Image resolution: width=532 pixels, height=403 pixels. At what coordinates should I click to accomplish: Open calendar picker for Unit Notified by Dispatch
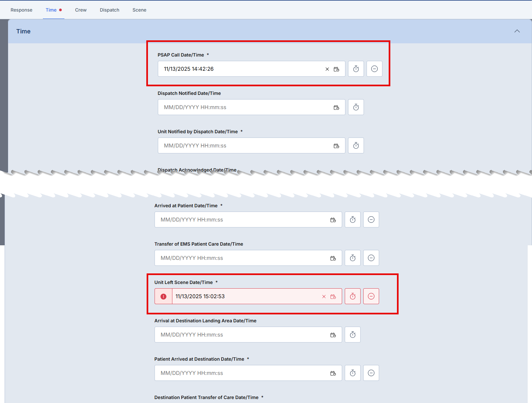pos(336,146)
